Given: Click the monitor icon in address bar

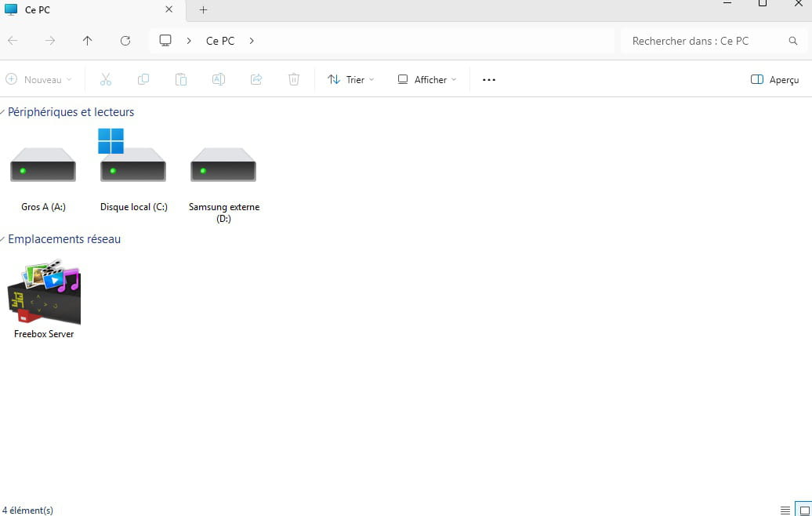Looking at the screenshot, I should pos(165,41).
